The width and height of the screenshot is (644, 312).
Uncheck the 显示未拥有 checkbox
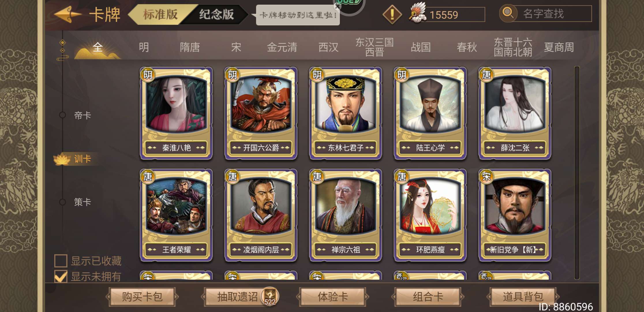[61, 276]
